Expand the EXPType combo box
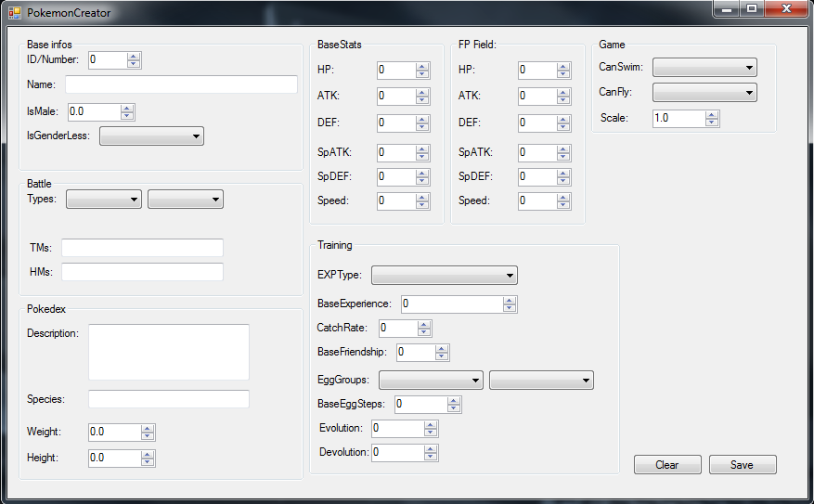The image size is (814, 504). [x=445, y=275]
